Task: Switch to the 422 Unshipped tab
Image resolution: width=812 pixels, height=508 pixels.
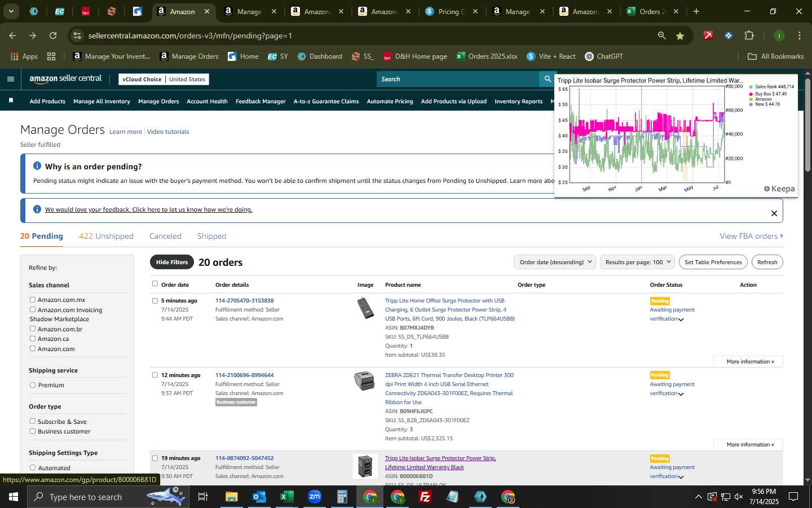Action: click(x=106, y=236)
